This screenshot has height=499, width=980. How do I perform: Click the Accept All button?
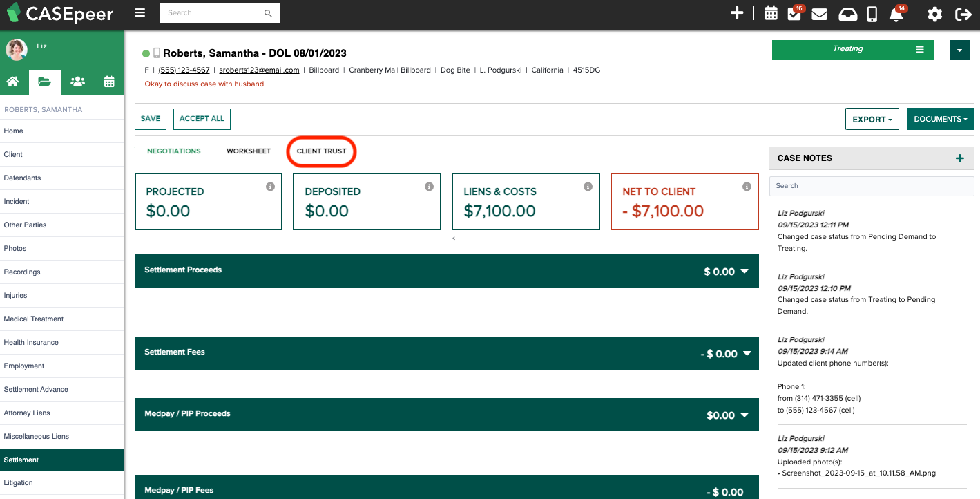202,119
